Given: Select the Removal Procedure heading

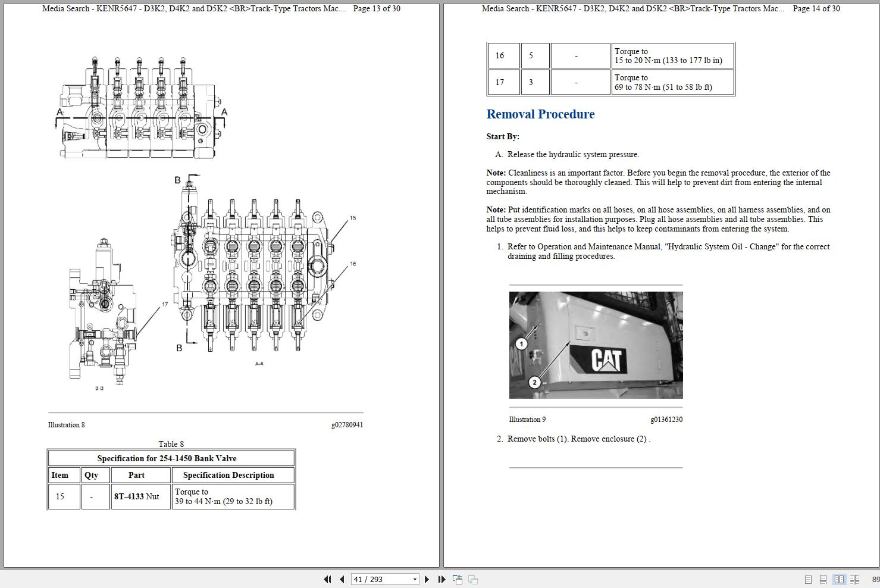Looking at the screenshot, I should click(x=540, y=114).
